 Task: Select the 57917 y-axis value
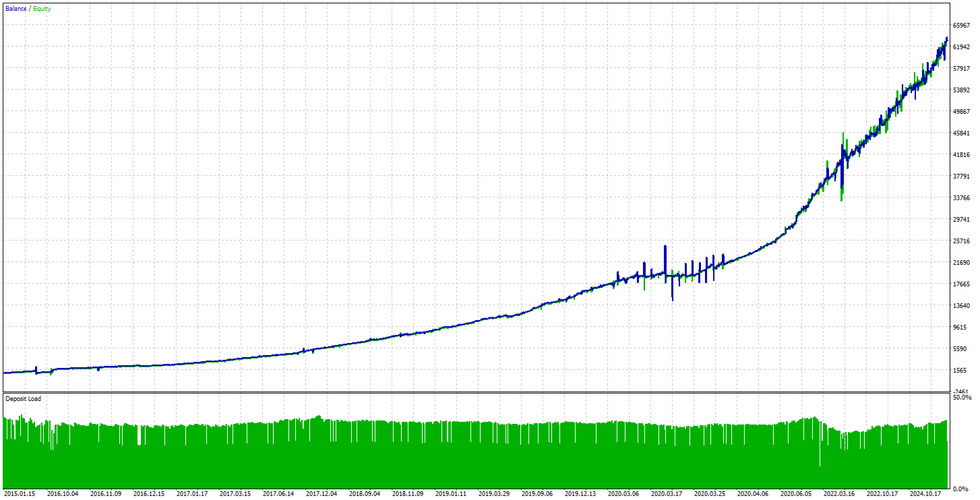click(x=961, y=68)
